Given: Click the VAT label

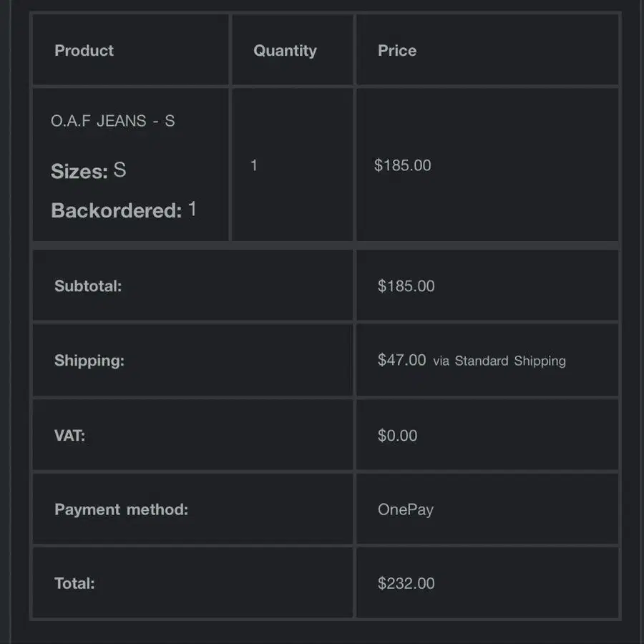Looking at the screenshot, I should pos(69,435).
